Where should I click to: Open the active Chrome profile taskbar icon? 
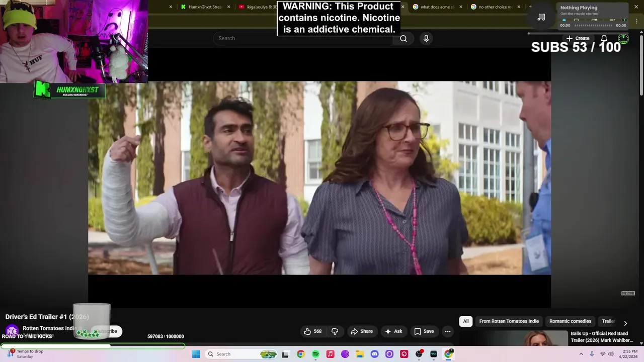pyautogui.click(x=449, y=354)
